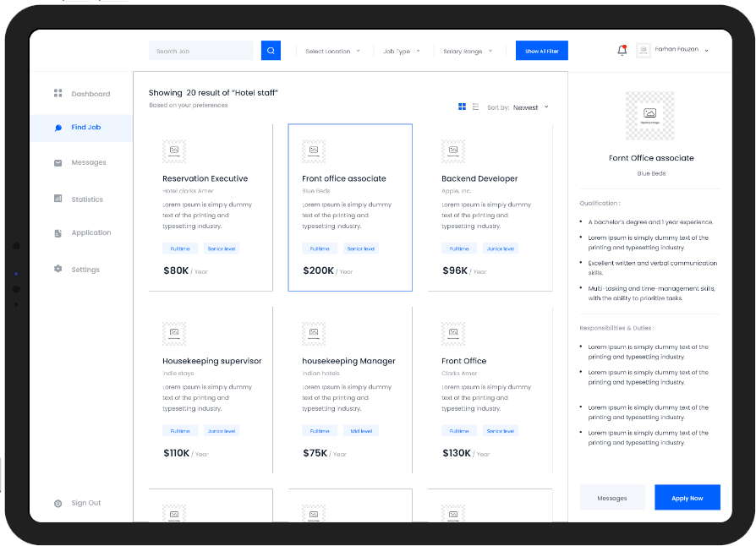Click the Apply Now button
The height and width of the screenshot is (546, 756).
687,498
